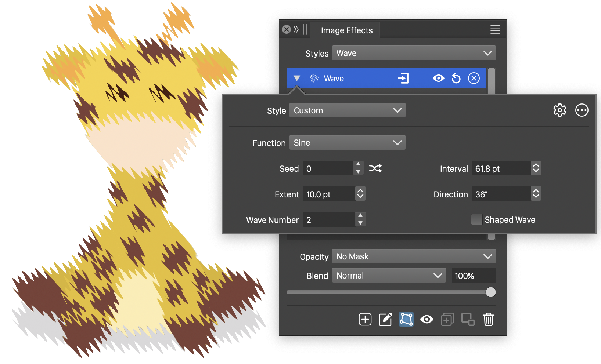Enable the Shaped Wave checkbox
The height and width of the screenshot is (364, 601).
point(476,220)
